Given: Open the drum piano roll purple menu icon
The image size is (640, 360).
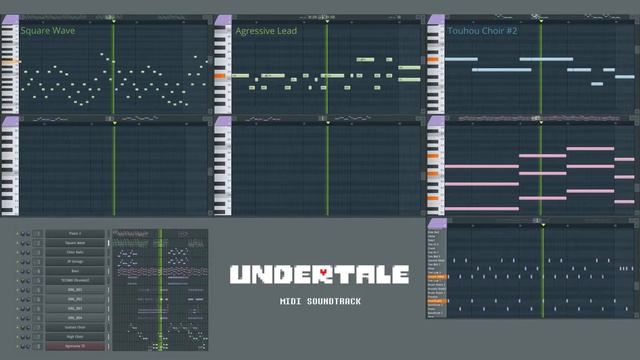Looking at the screenshot, I should [x=437, y=223].
